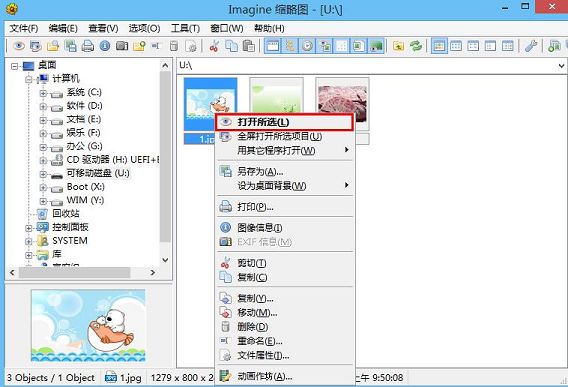Open the U:\ path dropdown arrow
568x387 pixels.
pyautogui.click(x=561, y=66)
